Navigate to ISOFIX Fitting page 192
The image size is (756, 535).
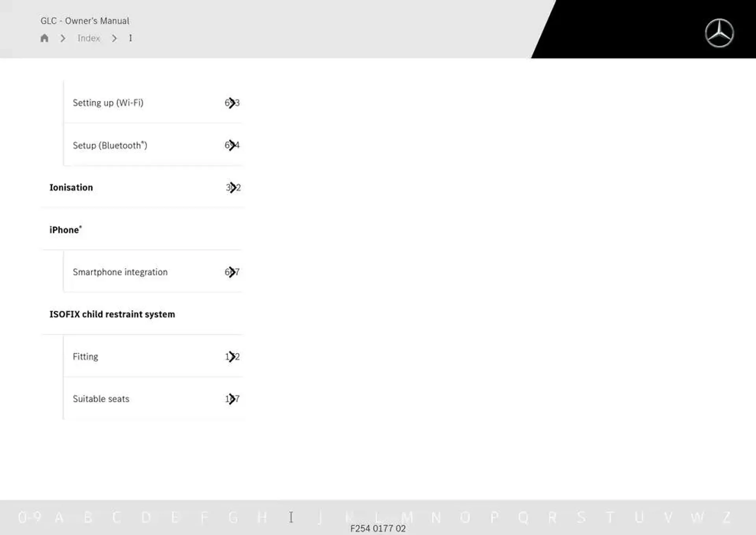(x=153, y=356)
